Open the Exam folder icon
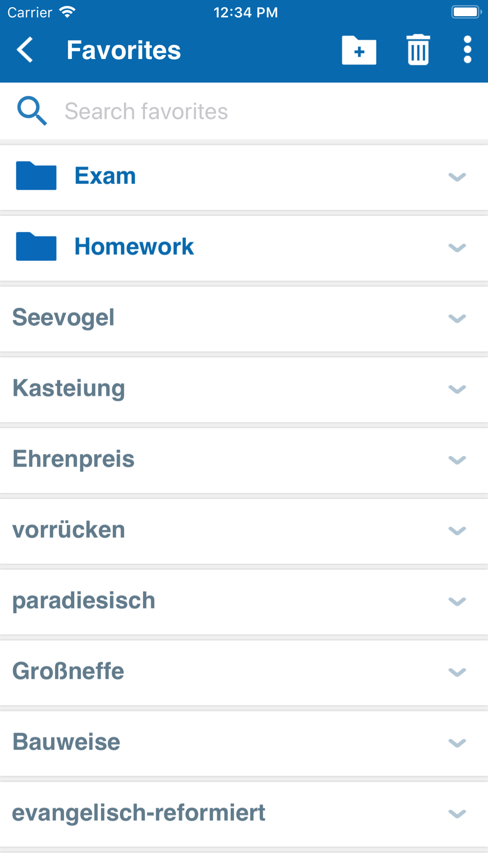 click(36, 176)
